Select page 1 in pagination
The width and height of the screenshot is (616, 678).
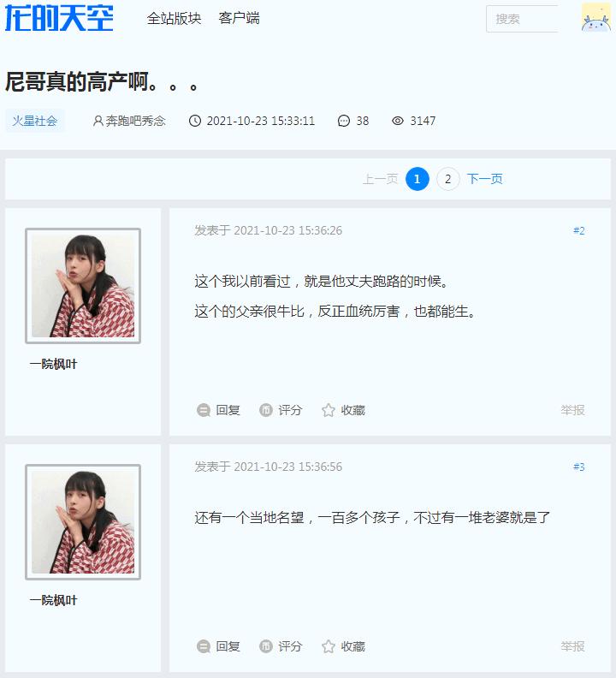coord(418,179)
